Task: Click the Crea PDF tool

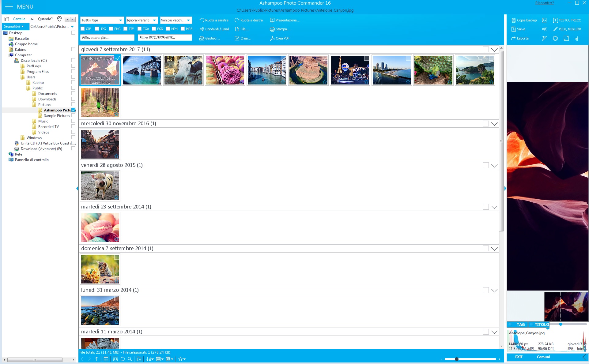Action: point(280,38)
